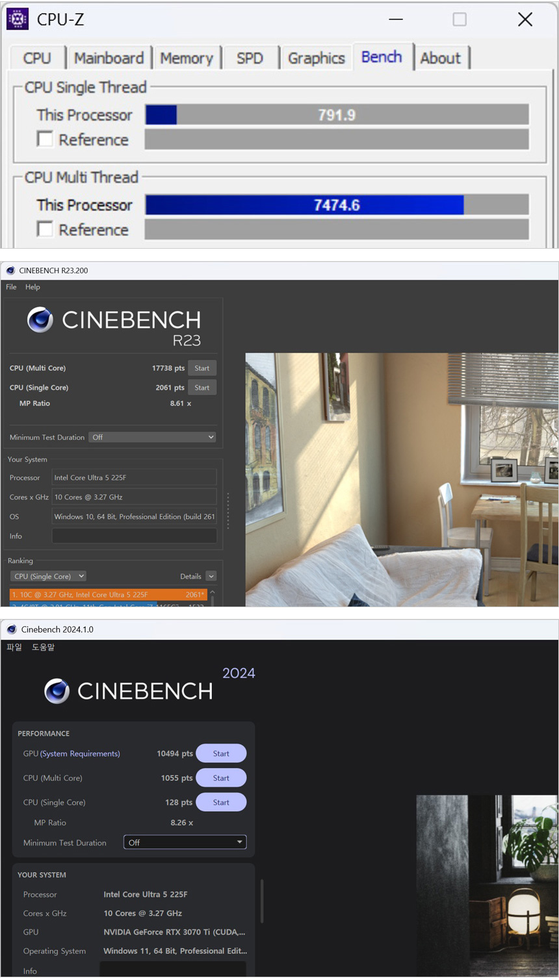The image size is (559, 980).
Task: Open the CPU (Single Core) ranking dropdown
Action: [49, 576]
